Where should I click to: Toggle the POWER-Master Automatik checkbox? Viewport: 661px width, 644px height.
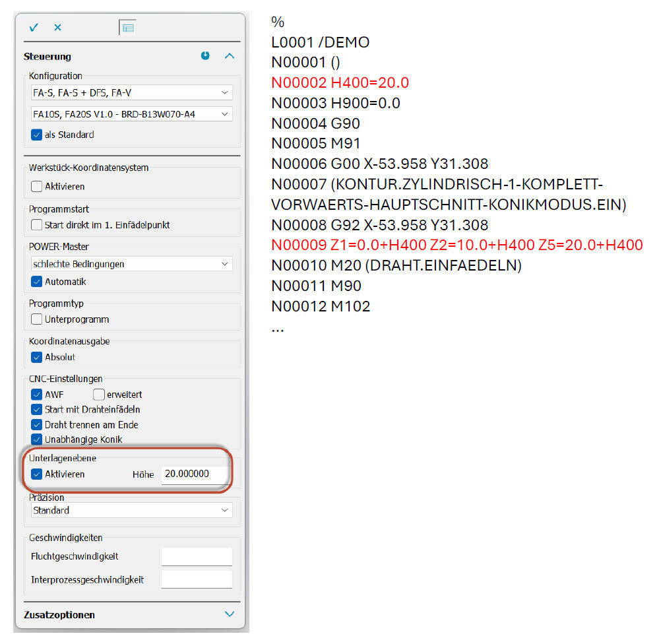(x=37, y=282)
